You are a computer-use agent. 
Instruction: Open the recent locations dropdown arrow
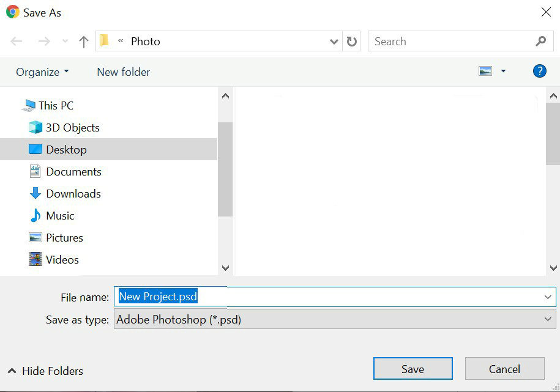click(65, 42)
